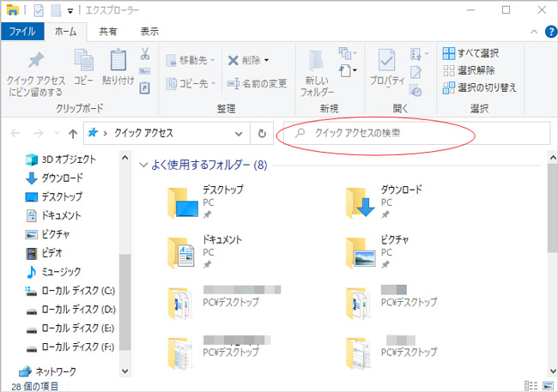Select Desktop (デスクトップ) in navigation pane
The image size is (558, 392).
pos(54,196)
